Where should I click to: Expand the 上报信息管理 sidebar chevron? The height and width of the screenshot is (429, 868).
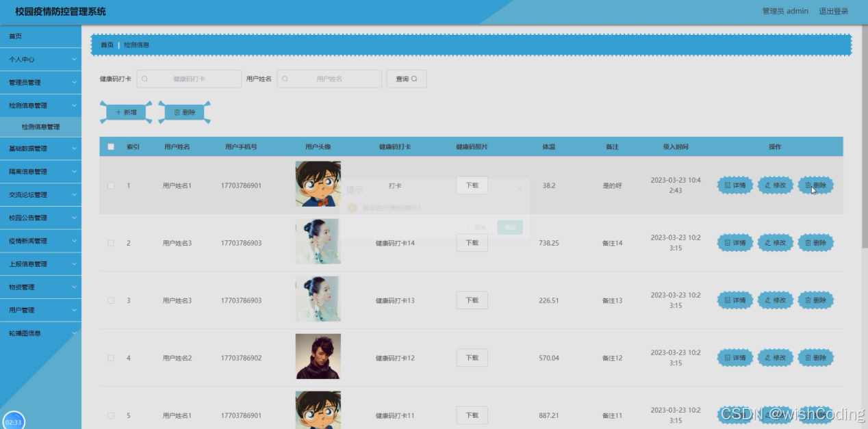(74, 264)
